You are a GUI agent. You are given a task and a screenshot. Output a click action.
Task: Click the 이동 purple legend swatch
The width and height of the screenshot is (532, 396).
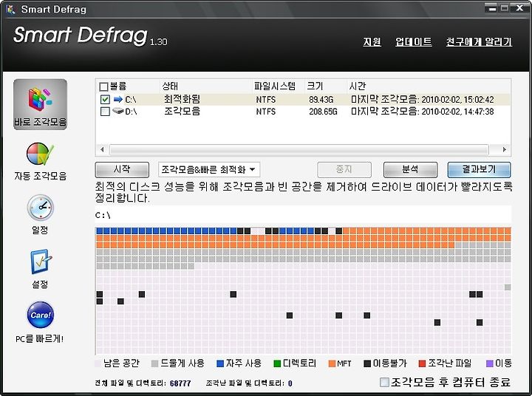490,363
